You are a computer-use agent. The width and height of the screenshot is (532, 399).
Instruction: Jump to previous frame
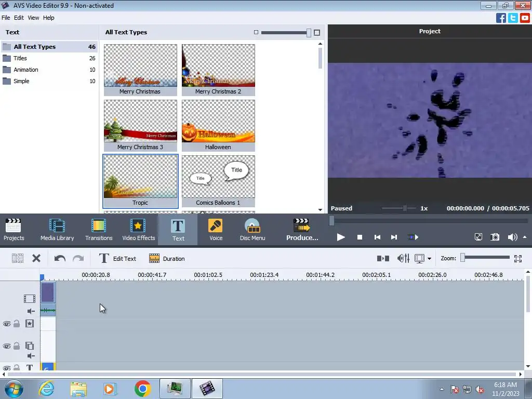[377, 237]
